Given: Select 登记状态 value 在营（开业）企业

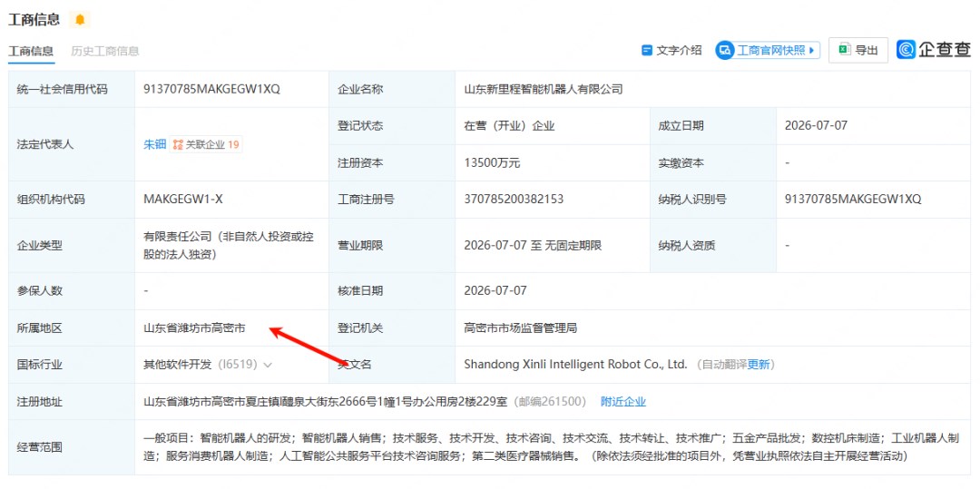Looking at the screenshot, I should [509, 126].
